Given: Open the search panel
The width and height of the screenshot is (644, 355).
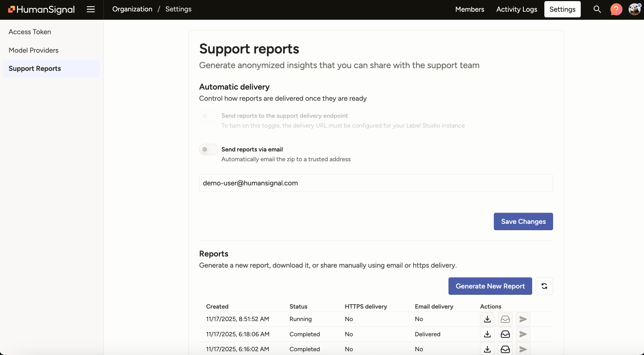Looking at the screenshot, I should click(x=597, y=9).
